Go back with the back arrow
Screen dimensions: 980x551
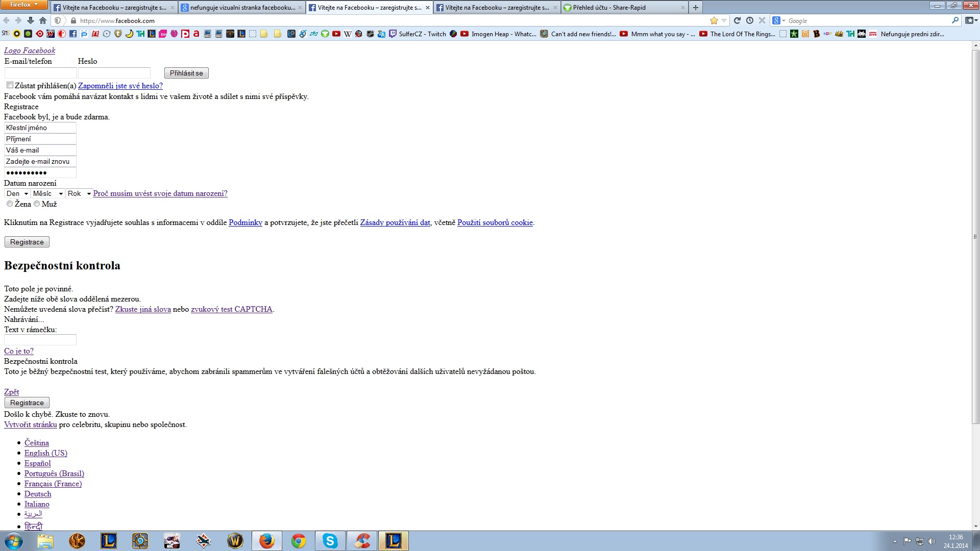click(6, 20)
